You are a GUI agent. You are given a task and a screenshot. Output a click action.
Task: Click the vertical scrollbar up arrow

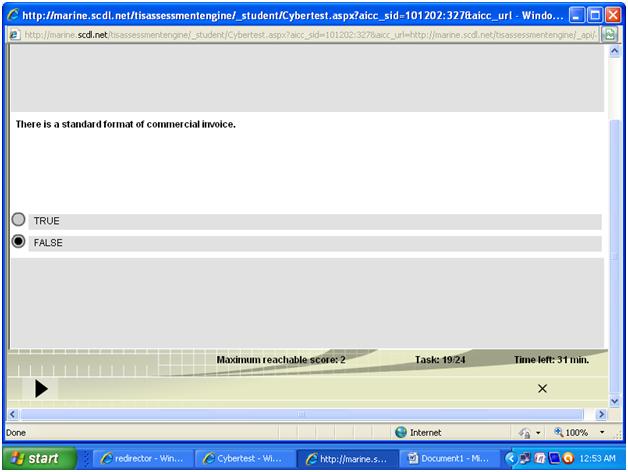[x=614, y=51]
